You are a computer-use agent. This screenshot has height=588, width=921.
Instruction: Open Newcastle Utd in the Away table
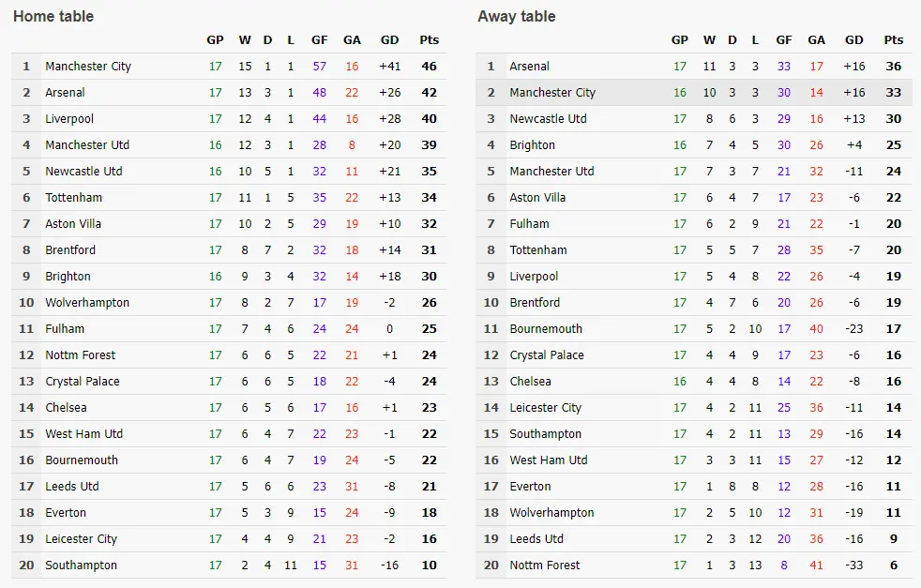coord(548,119)
